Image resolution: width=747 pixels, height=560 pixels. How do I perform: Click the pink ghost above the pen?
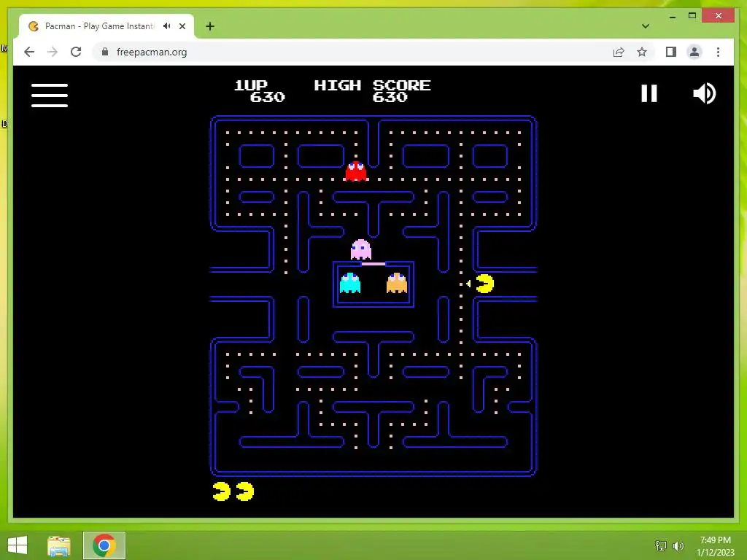360,249
